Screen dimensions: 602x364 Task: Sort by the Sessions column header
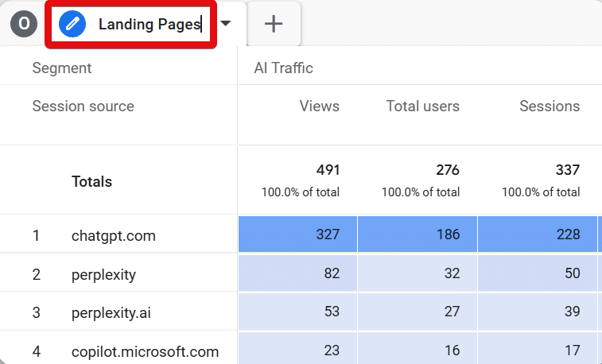point(550,106)
